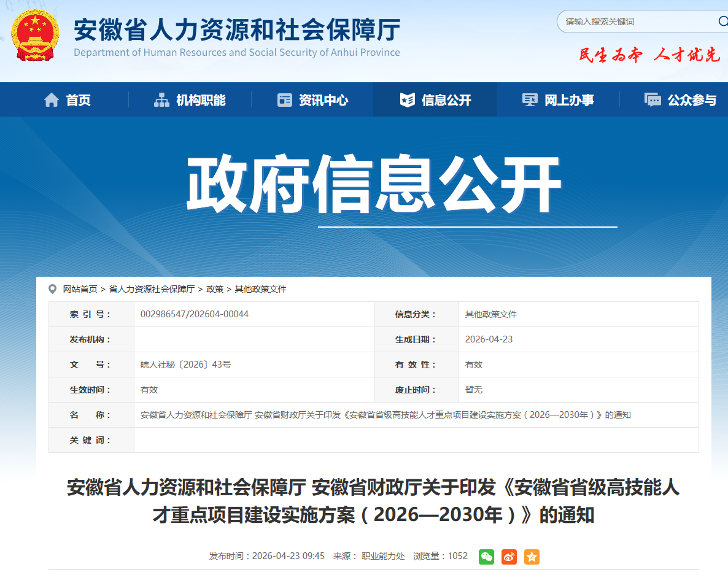Click the English department name subtitle
The height and width of the screenshot is (583, 728).
[x=237, y=52]
